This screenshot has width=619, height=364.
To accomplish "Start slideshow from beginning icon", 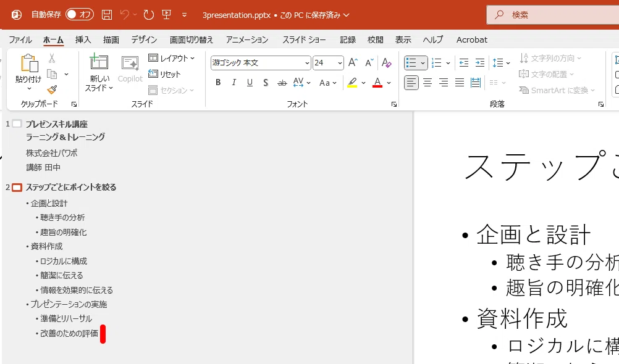I will click(167, 15).
